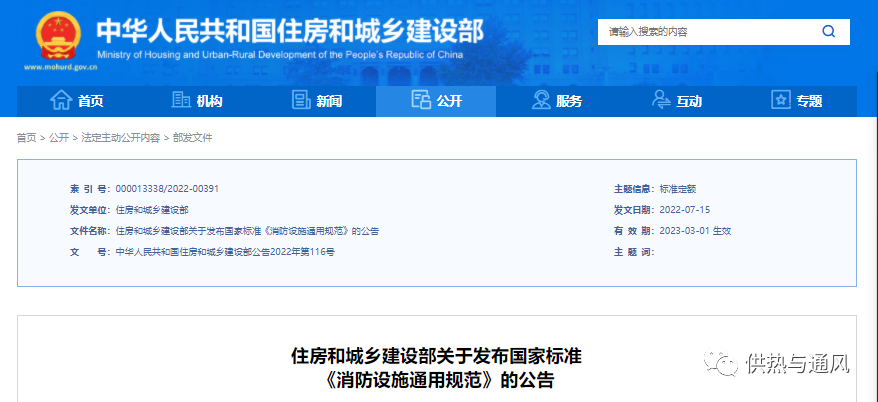The image size is (878, 402).
Task: Open the 专题 navigation tab
Action: pos(796,101)
